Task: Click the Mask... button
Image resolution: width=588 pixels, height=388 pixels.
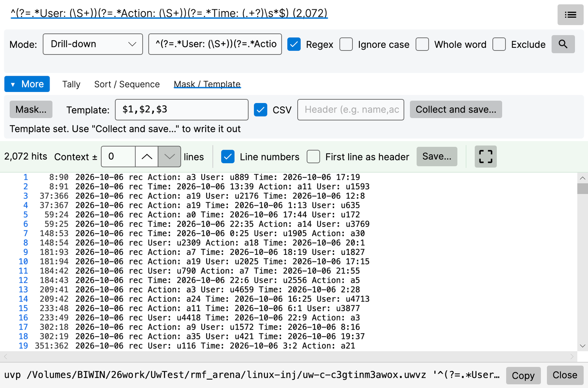Action: click(31, 110)
